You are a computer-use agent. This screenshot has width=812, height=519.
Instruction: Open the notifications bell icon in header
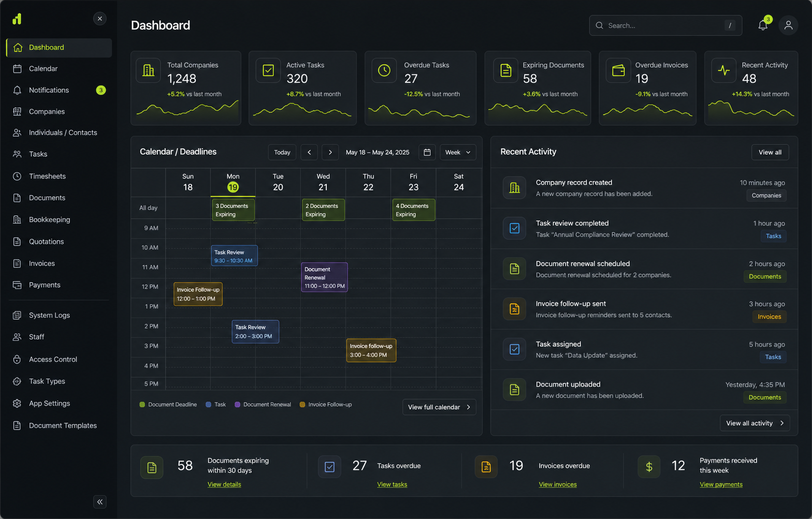763,25
